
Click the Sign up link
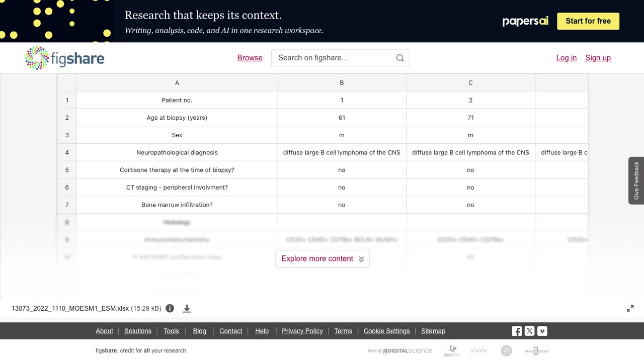(x=598, y=58)
